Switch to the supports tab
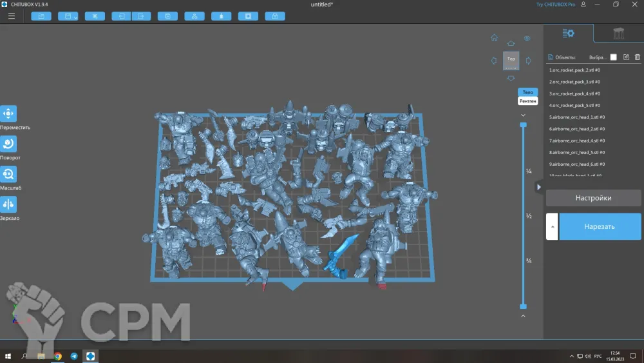This screenshot has width=644, height=363. [x=619, y=34]
